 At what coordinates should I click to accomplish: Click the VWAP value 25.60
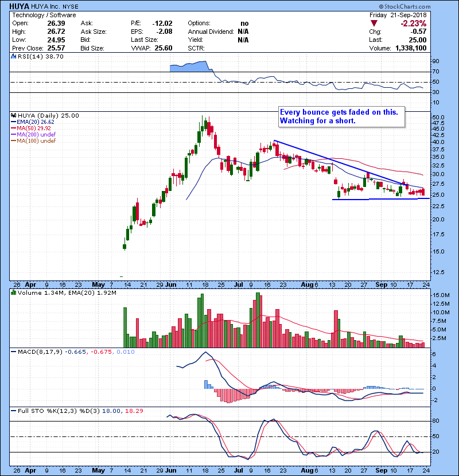(x=164, y=48)
